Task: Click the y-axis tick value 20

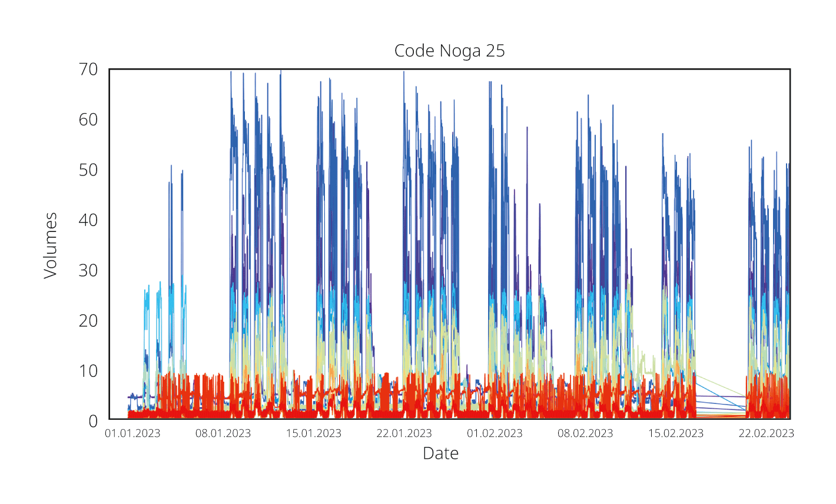Action: coord(88,321)
